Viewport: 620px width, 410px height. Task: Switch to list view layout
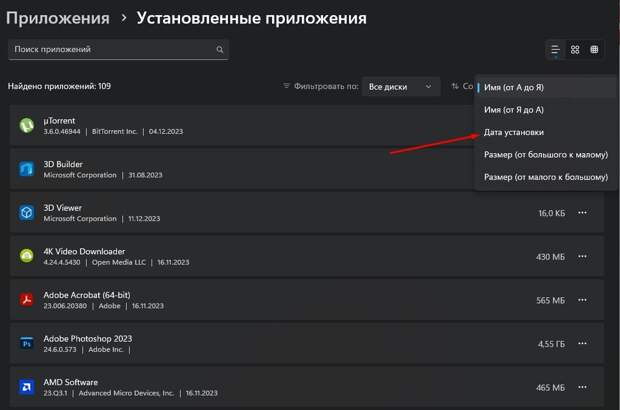[556, 50]
